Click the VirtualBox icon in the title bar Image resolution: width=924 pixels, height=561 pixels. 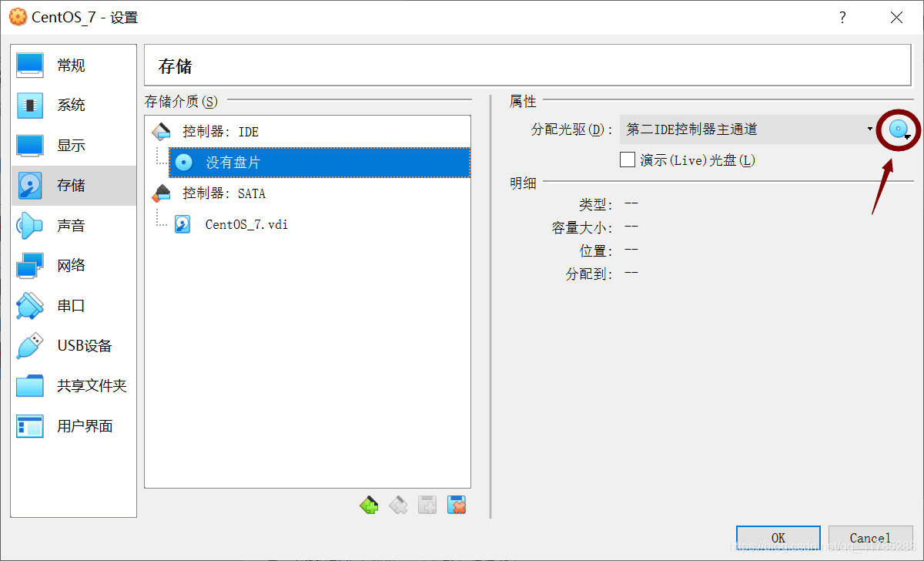click(x=17, y=17)
